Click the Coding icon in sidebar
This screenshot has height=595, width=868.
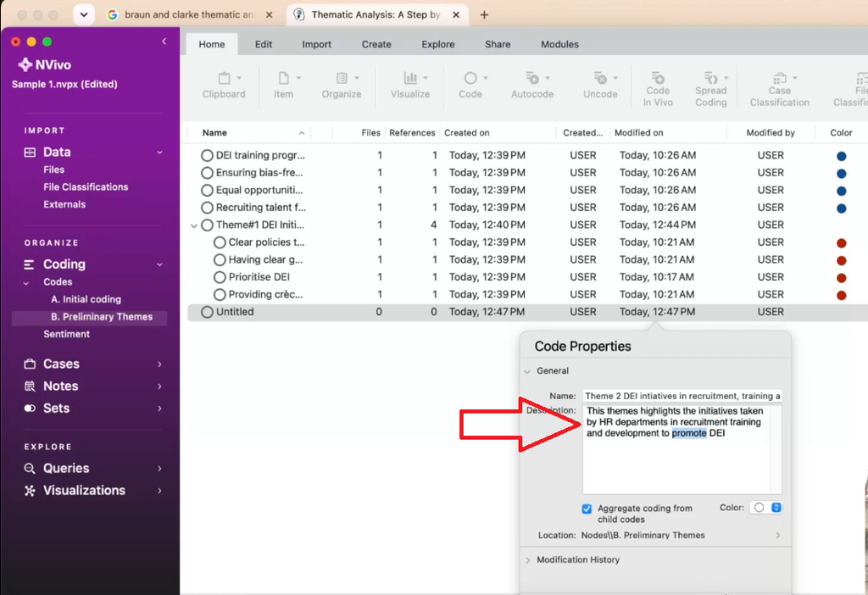pyautogui.click(x=30, y=264)
